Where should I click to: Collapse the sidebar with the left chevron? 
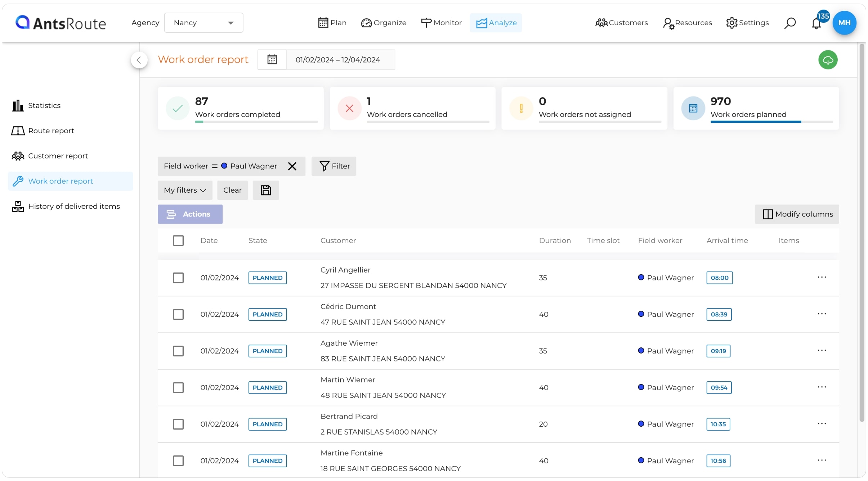[x=139, y=60]
